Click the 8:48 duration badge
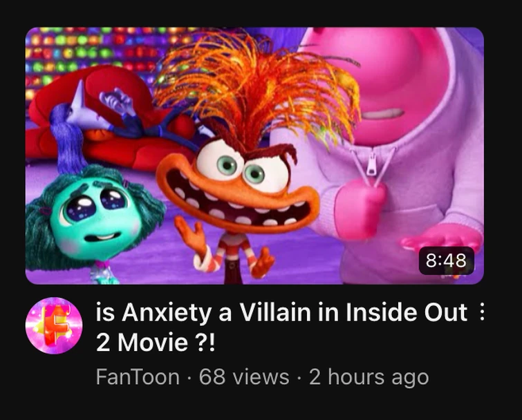 (x=446, y=260)
